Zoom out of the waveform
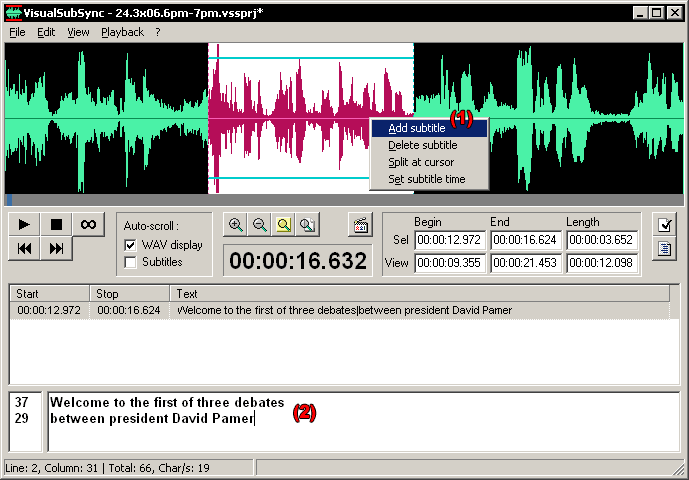689x480 pixels. (x=259, y=225)
